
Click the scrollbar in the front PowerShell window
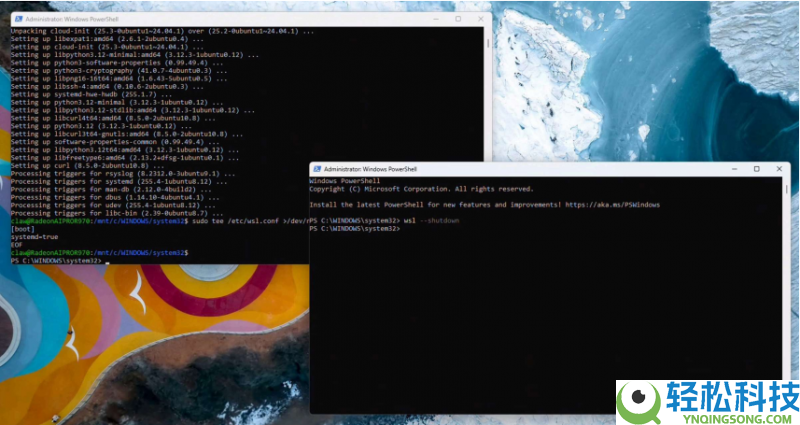[x=786, y=189]
